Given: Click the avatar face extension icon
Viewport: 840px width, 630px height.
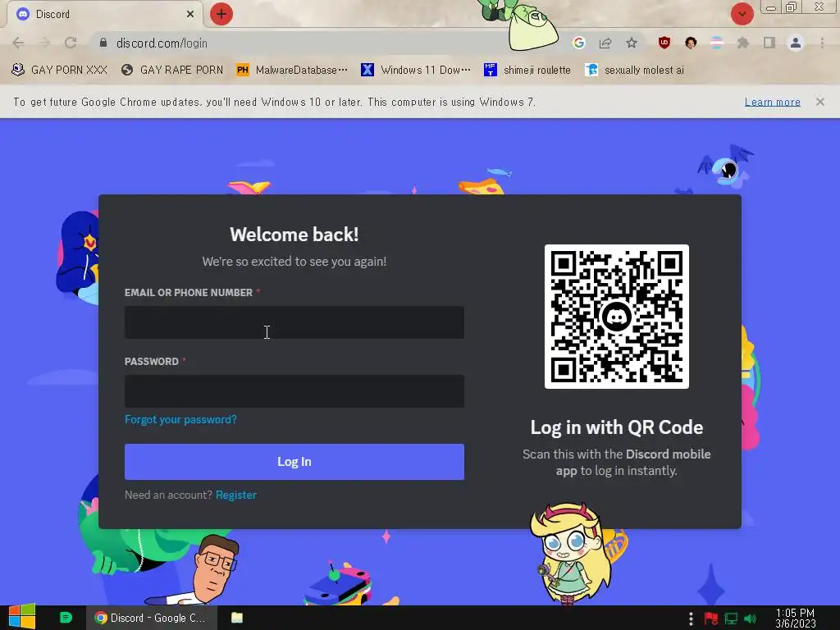Looking at the screenshot, I should click(691, 43).
